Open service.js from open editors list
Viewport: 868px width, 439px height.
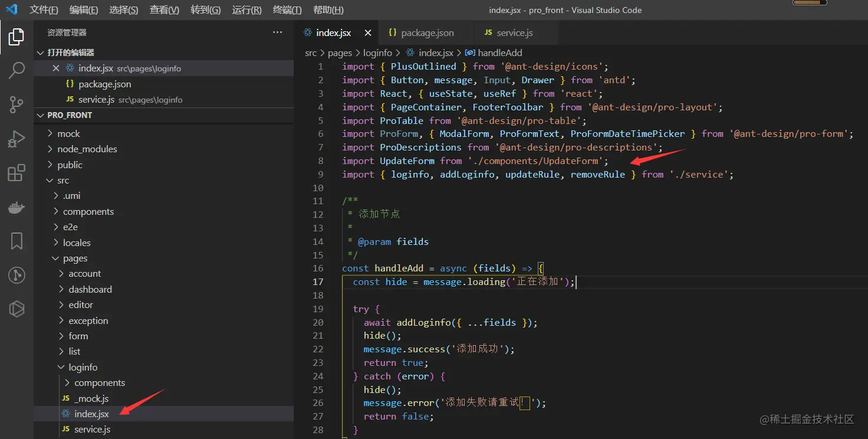96,99
